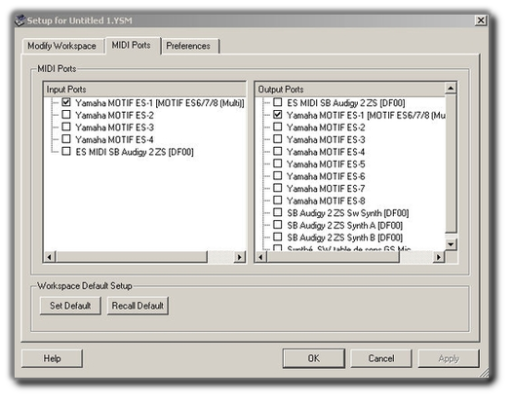Enable output port Yamaha MOTIF ES-3

[x=278, y=139]
